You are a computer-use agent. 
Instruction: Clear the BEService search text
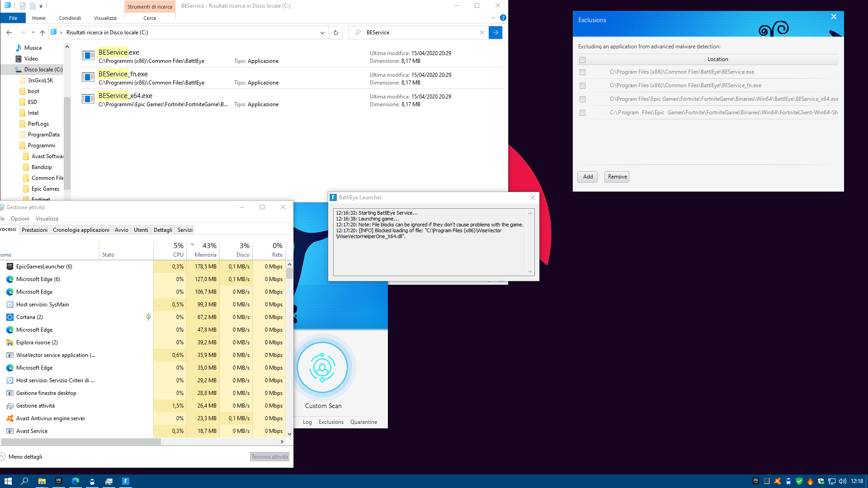482,33
